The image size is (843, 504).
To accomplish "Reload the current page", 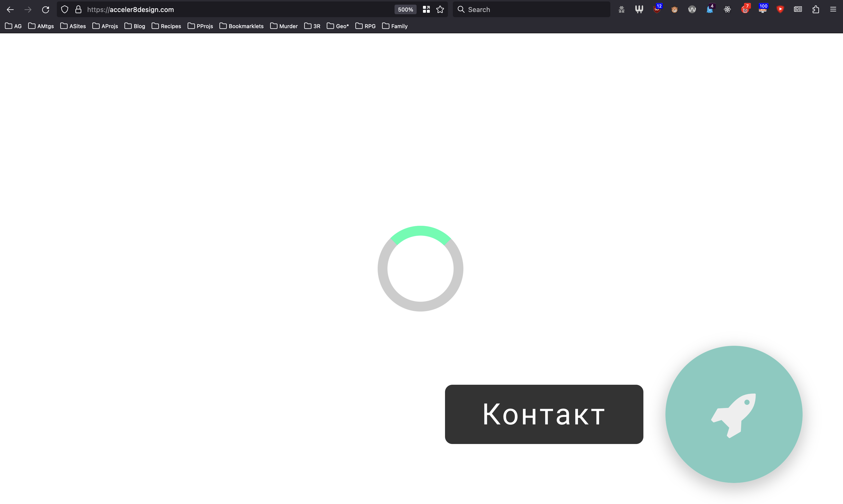I will (x=46, y=10).
